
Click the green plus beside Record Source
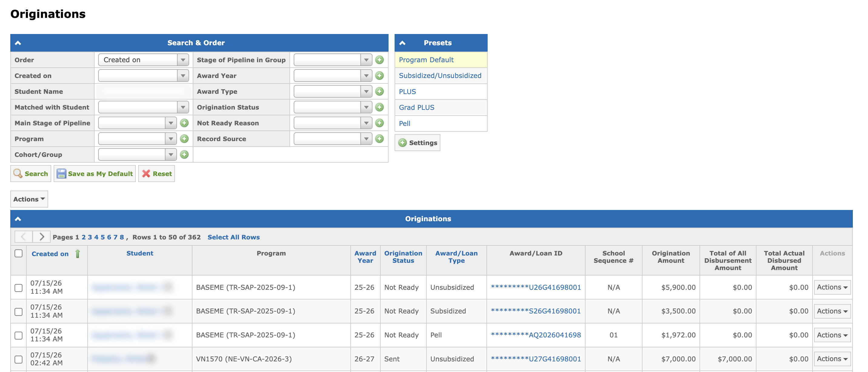click(x=379, y=139)
